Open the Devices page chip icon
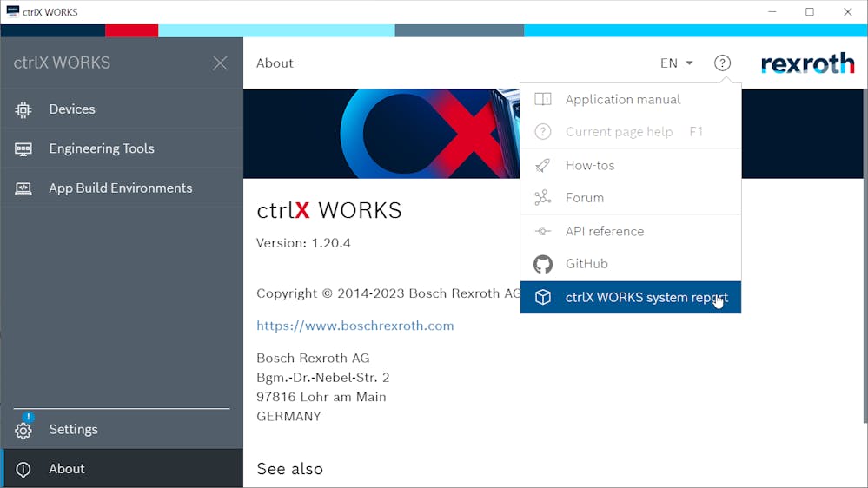Screen dimensions: 868x488 pyautogui.click(x=23, y=109)
